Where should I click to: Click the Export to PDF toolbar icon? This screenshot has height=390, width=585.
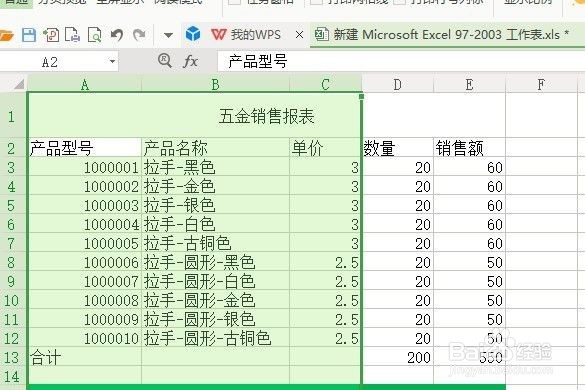tap(51, 35)
